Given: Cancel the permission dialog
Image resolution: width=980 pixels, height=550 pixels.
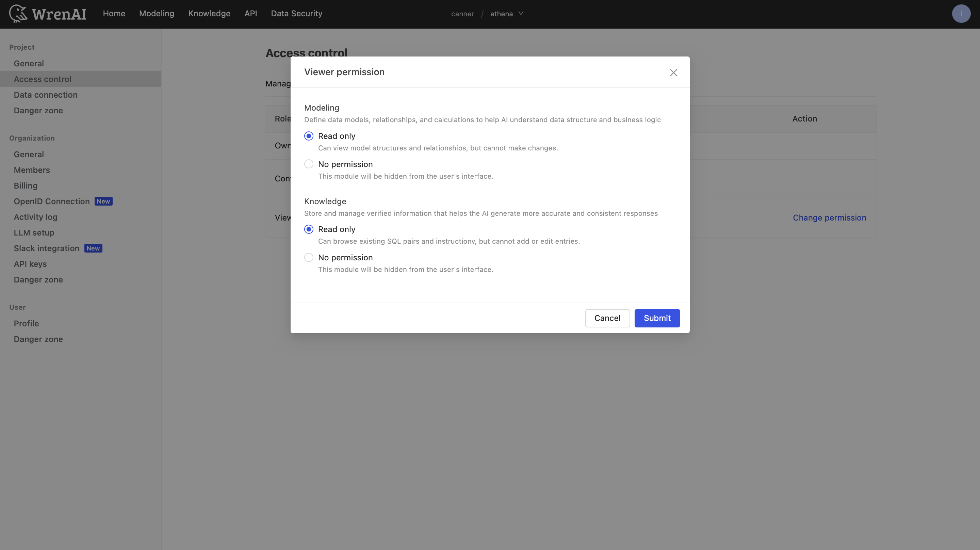Looking at the screenshot, I should tap(607, 318).
